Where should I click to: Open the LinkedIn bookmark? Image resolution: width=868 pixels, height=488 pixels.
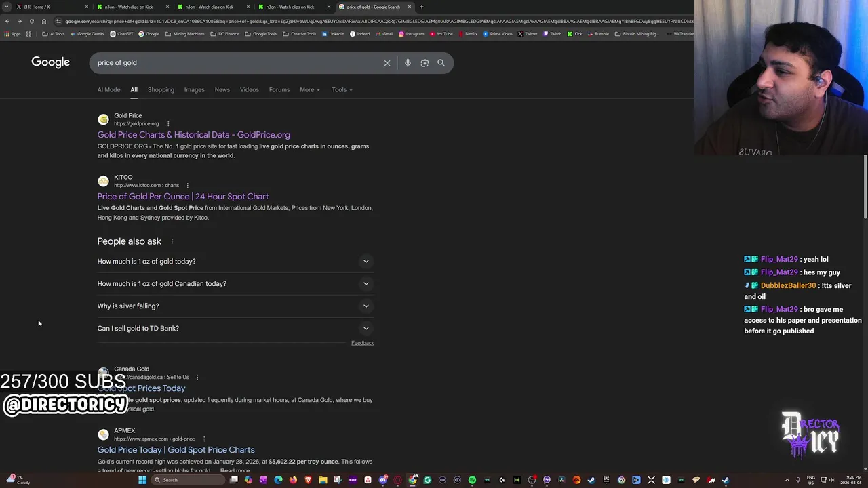[333, 34]
